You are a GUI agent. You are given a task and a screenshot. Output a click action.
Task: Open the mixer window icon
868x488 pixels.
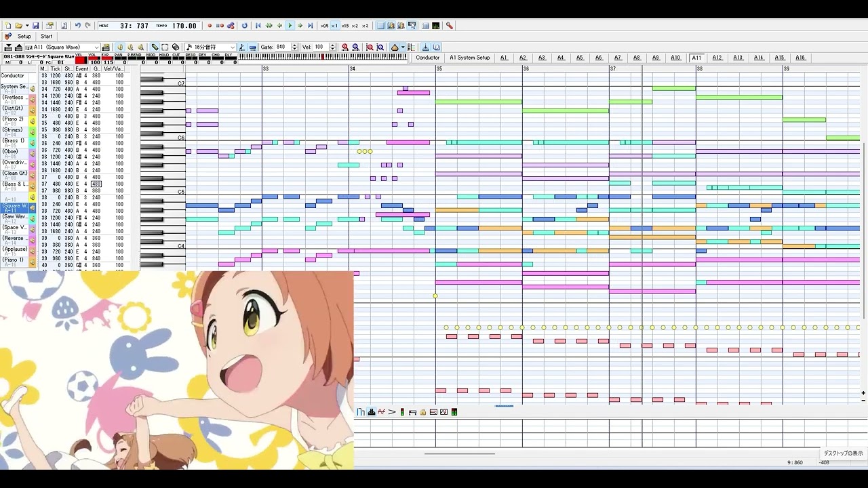coord(435,26)
